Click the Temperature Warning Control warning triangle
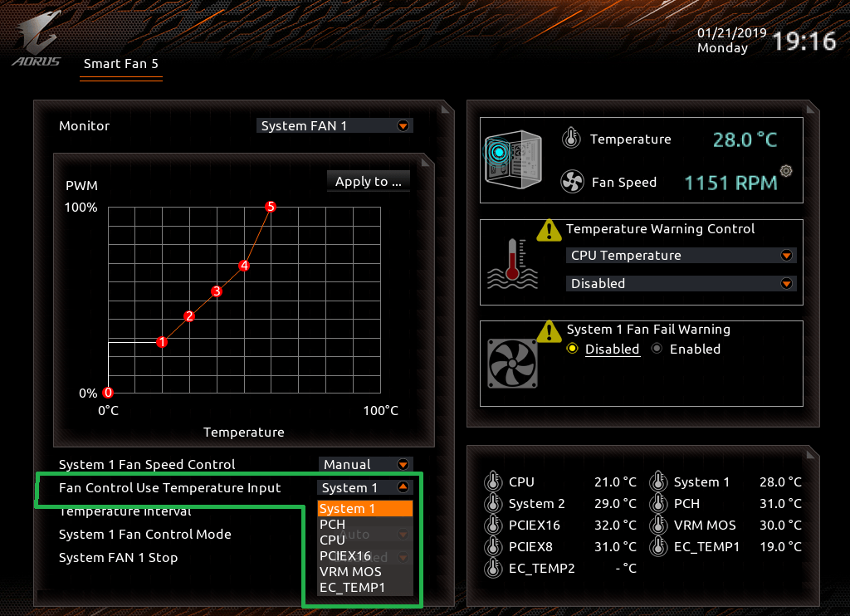Screen dimensions: 850x616 click(x=549, y=230)
